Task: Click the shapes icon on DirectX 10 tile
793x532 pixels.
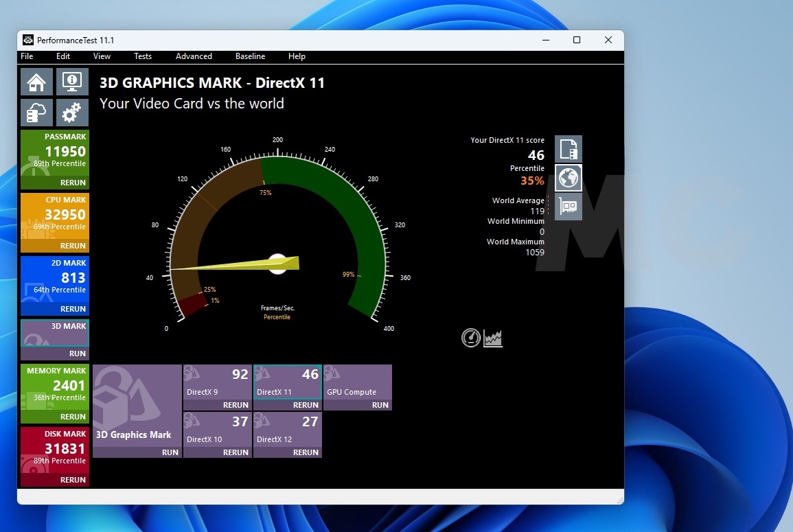Action: [192, 421]
